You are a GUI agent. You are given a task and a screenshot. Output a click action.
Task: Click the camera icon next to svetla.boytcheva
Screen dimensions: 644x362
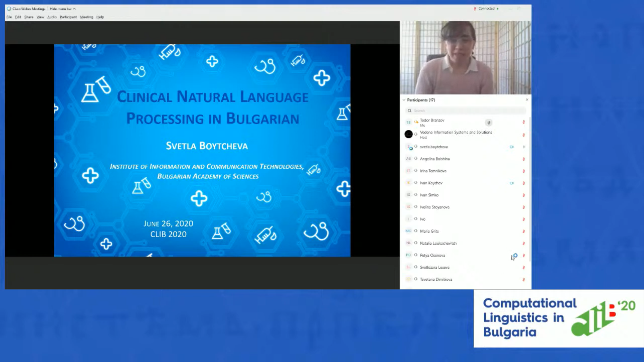tap(512, 147)
